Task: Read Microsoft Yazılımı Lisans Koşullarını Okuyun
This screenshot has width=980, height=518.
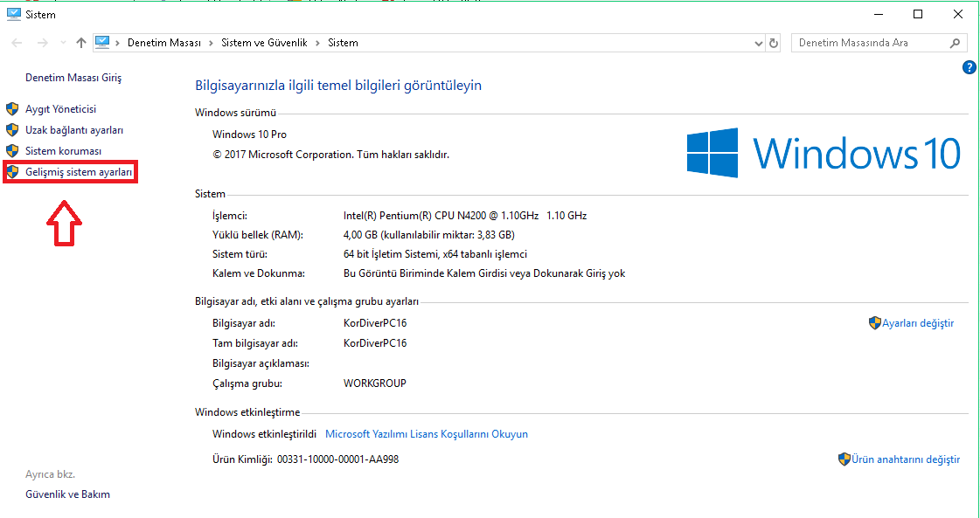Action: (x=427, y=434)
